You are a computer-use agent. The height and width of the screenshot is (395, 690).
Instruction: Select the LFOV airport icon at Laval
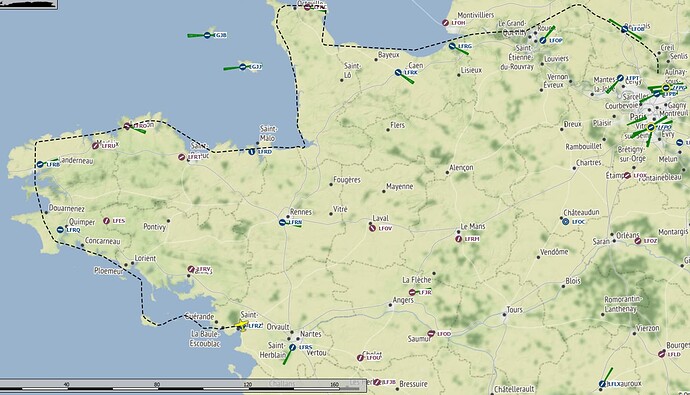pos(373,228)
